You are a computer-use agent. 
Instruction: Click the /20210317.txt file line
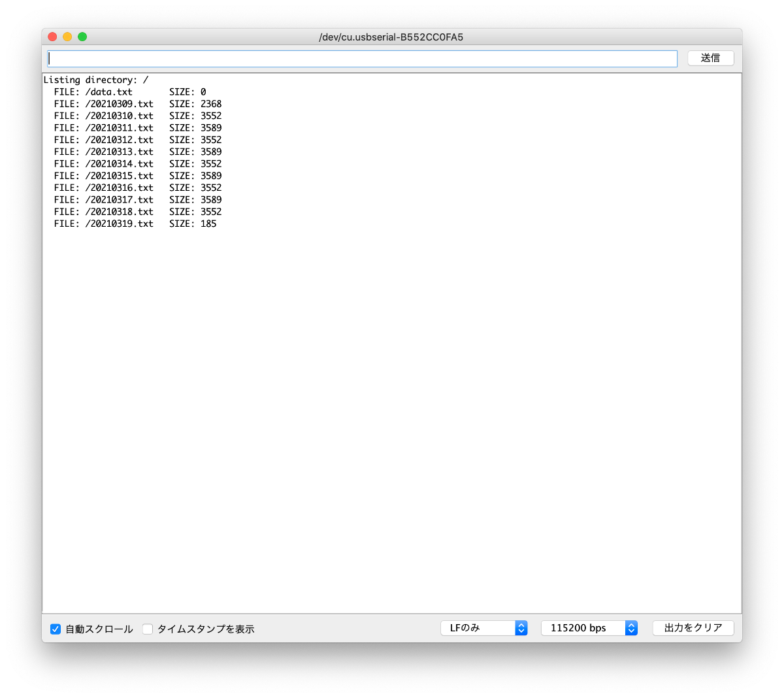tap(138, 200)
